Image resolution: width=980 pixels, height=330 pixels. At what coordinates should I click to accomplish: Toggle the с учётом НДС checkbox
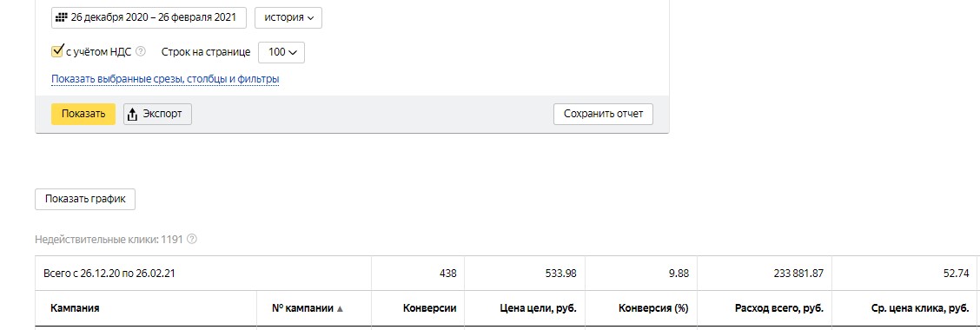point(56,51)
